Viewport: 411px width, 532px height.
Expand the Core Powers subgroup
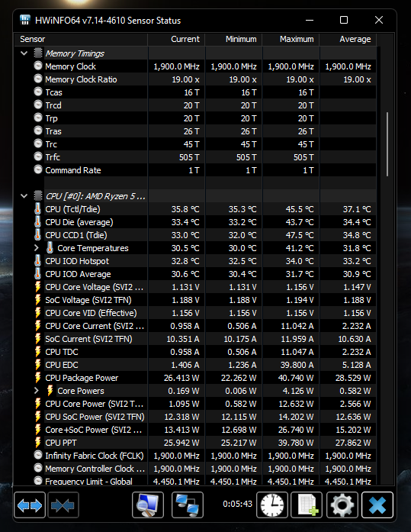(x=37, y=391)
